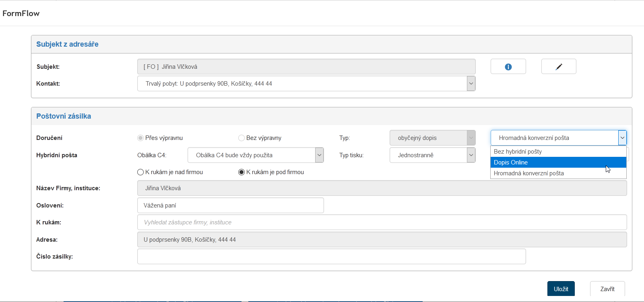Click into the Oslovení text field
Screen dimensions: 644x302
click(230, 205)
